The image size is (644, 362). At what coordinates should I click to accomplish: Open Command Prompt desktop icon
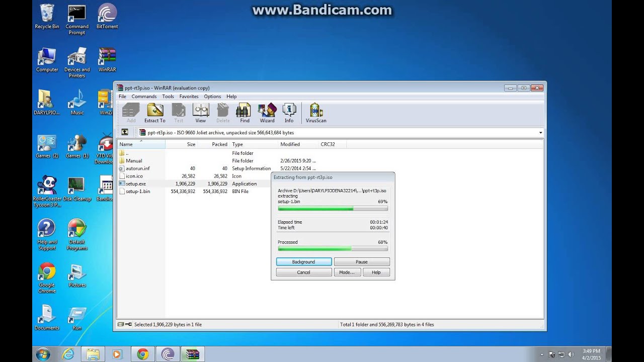pos(77,20)
